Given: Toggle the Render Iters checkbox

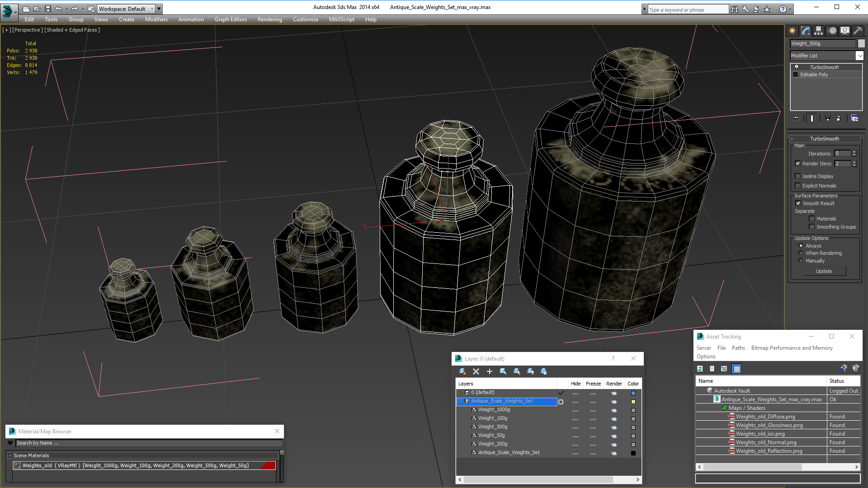Looking at the screenshot, I should [x=798, y=164].
